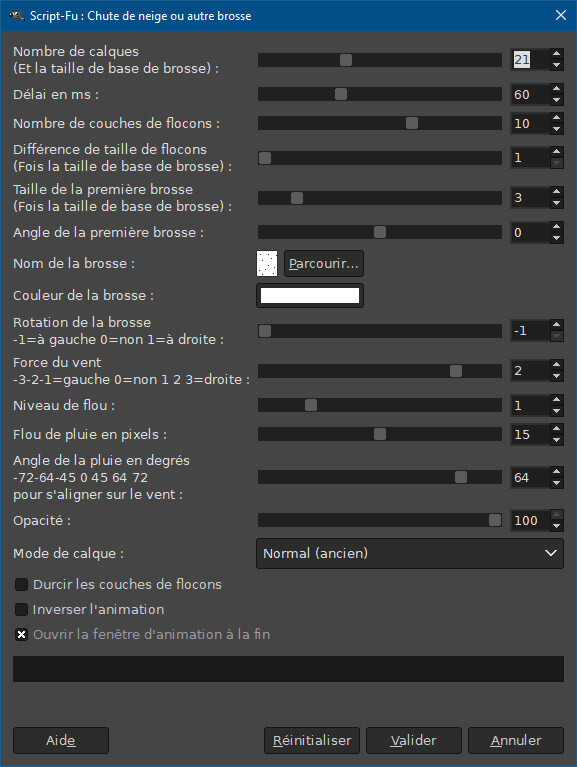Open the Couleur de la brosse swatch

click(310, 295)
